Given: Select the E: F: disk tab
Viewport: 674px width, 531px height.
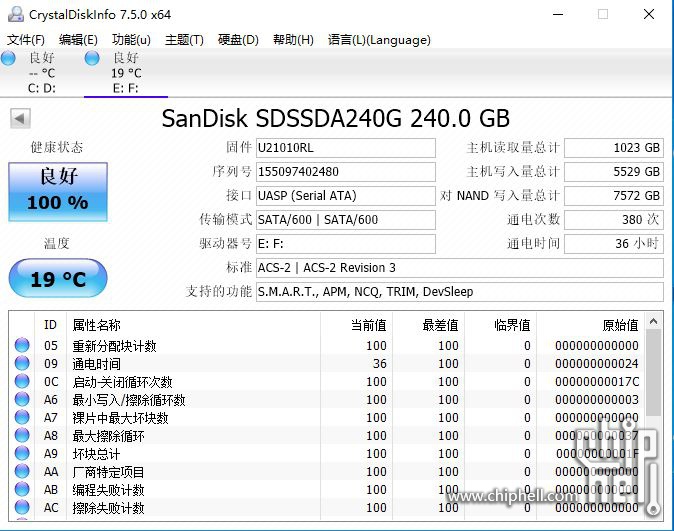Looking at the screenshot, I should pos(126,73).
